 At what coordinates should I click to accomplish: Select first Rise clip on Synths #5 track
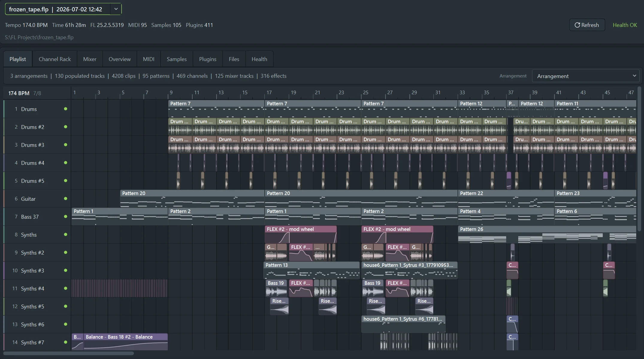279,306
